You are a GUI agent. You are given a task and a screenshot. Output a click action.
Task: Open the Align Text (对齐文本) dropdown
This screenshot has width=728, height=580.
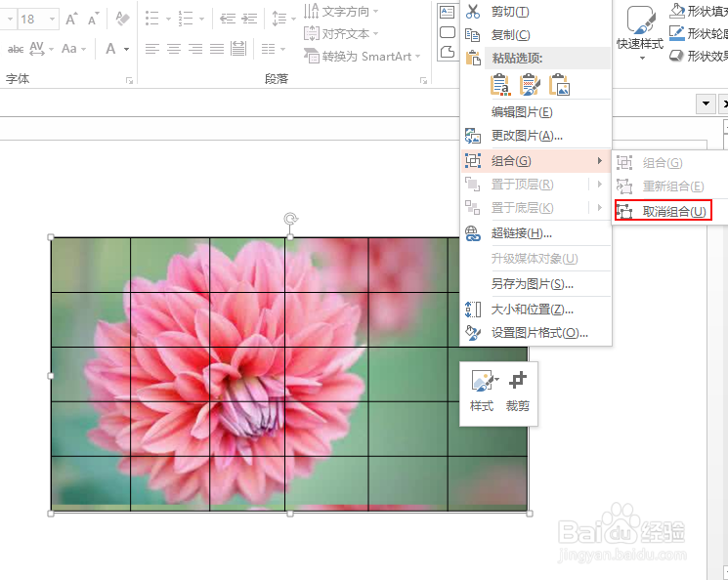(x=341, y=33)
